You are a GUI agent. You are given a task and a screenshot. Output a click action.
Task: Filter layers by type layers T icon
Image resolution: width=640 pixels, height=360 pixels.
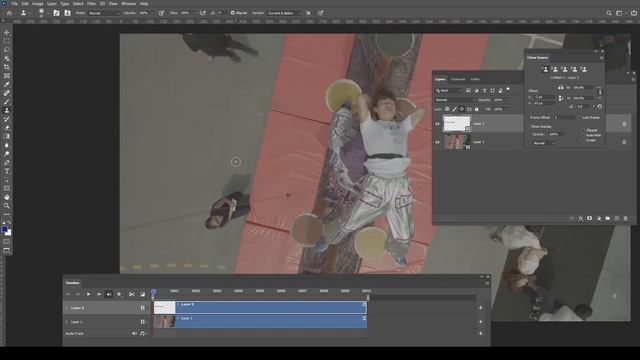click(x=484, y=91)
